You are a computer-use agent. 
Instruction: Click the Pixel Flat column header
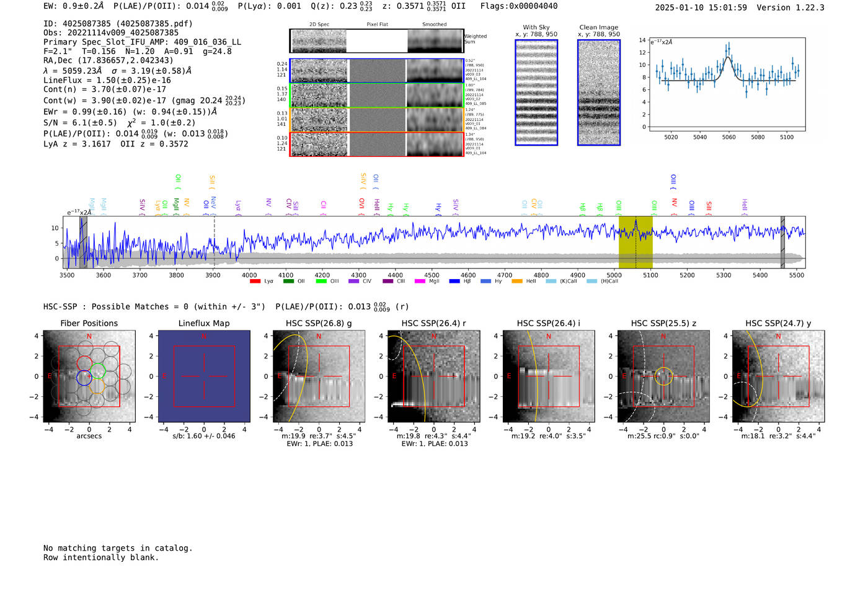(377, 25)
